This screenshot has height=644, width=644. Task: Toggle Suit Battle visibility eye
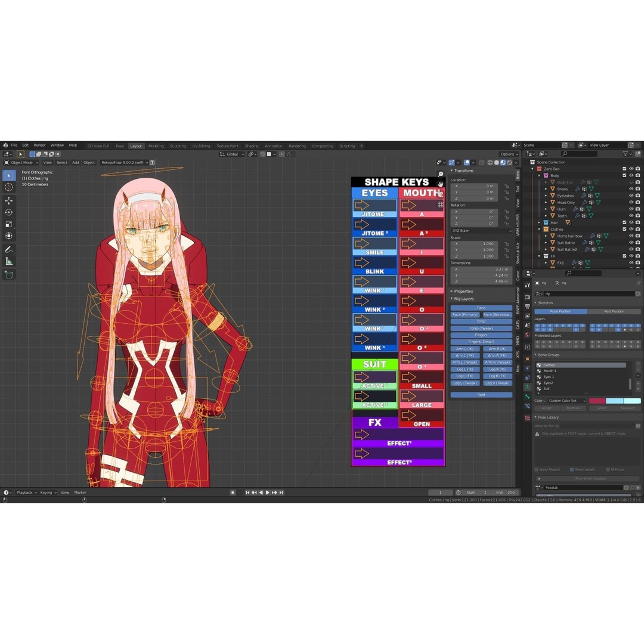click(631, 242)
